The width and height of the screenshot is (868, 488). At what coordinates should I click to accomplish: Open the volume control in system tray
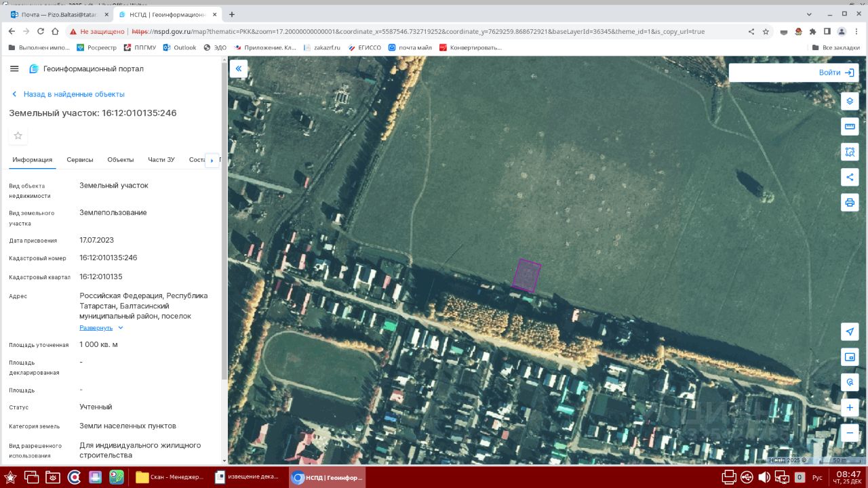point(764,477)
